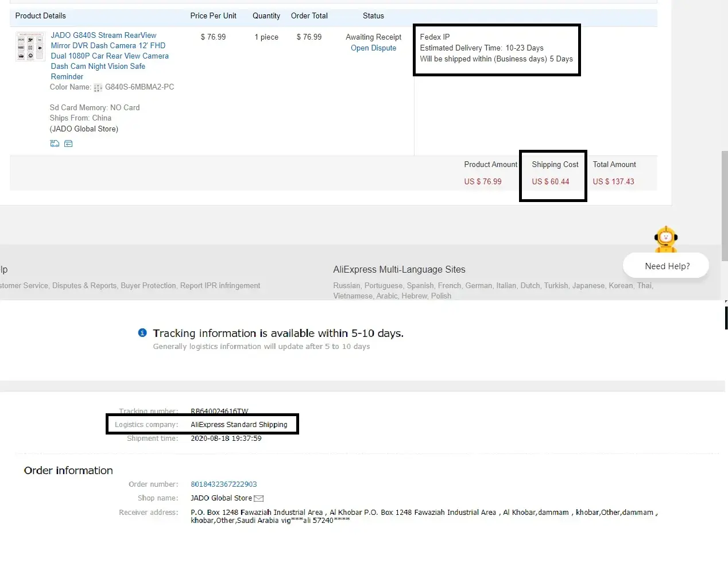Click the return box icon beside the truck
Image resolution: width=728 pixels, height=574 pixels.
(68, 143)
